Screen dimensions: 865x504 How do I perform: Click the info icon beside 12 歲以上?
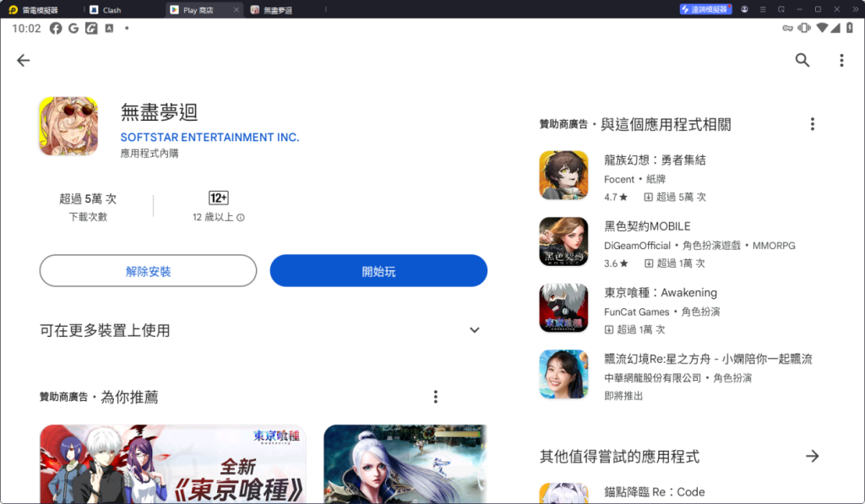pos(241,217)
